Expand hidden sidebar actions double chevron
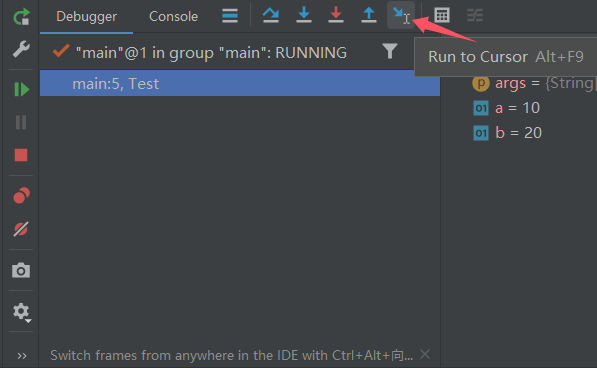This screenshot has height=368, width=597. coord(22,356)
